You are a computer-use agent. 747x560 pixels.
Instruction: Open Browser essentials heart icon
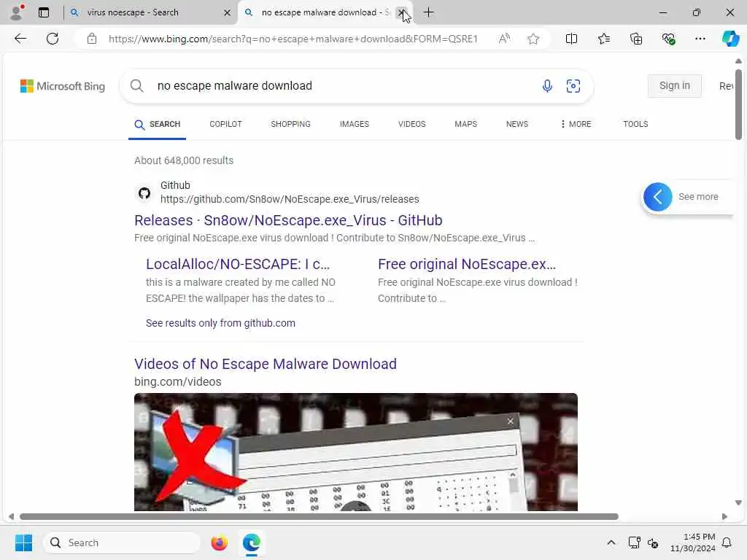[x=668, y=39]
